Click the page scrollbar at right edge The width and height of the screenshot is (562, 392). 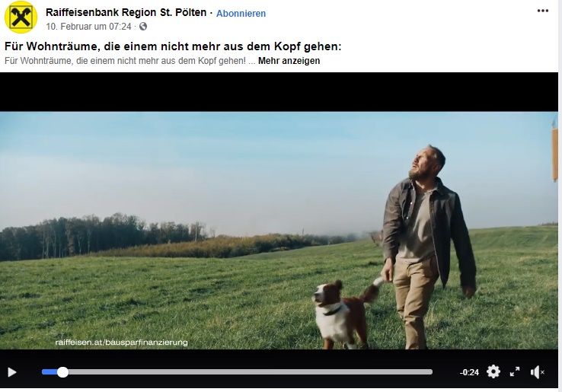[x=560, y=196]
